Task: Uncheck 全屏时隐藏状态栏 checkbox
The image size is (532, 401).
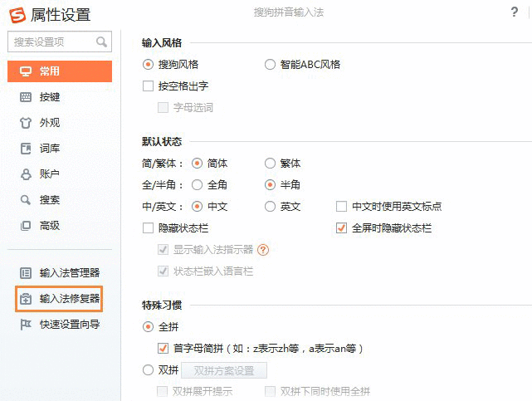Action: [x=341, y=228]
